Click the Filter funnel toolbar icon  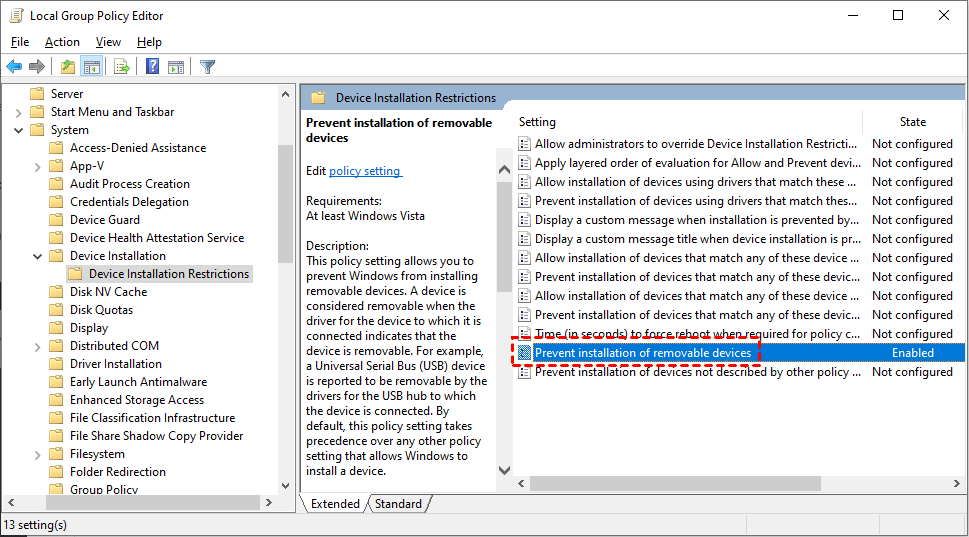tap(207, 67)
